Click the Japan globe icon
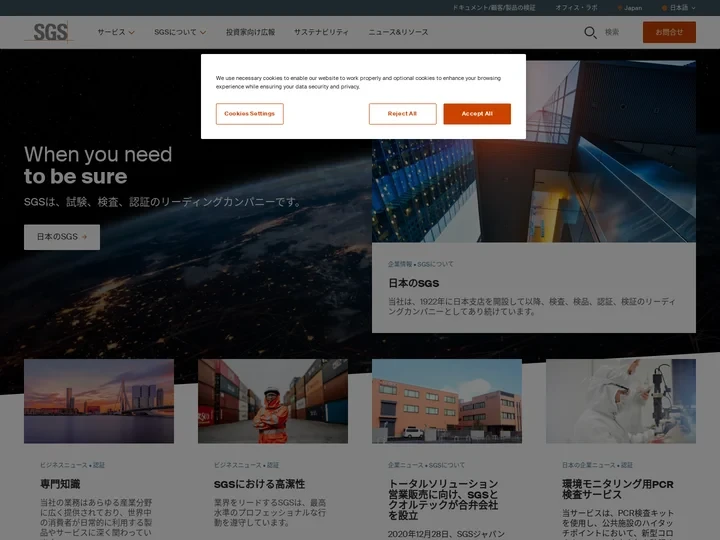This screenshot has height=540, width=720. (x=619, y=8)
